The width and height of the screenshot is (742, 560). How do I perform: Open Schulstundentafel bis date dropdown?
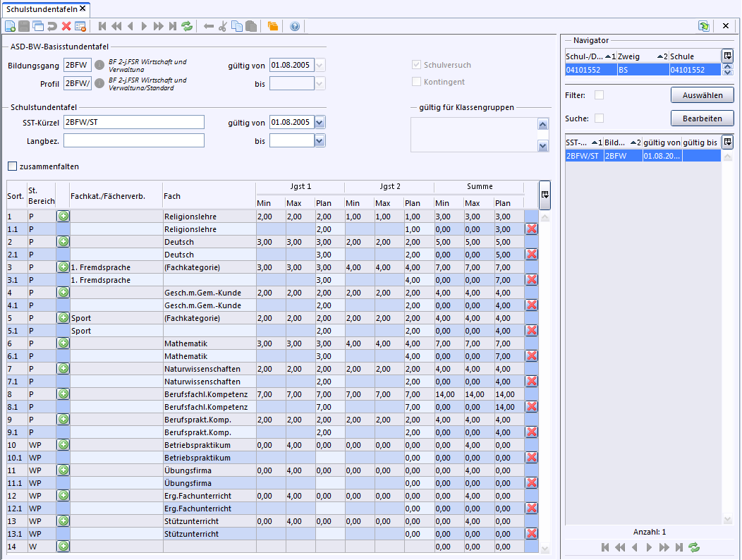coord(320,141)
